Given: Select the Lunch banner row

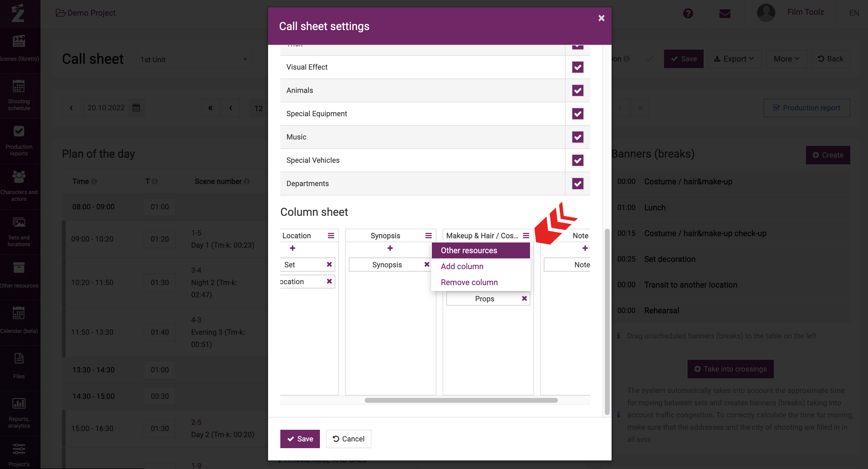Looking at the screenshot, I should [731, 208].
